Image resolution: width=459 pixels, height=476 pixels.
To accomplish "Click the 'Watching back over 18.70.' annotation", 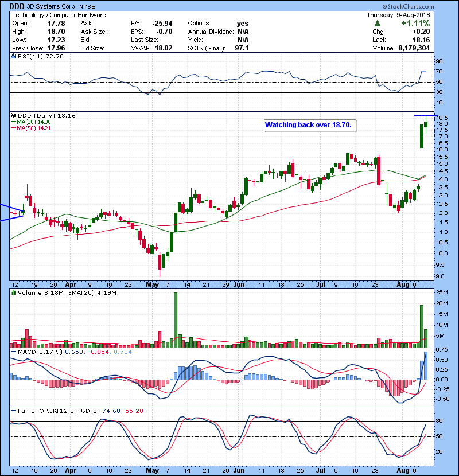I will [310, 126].
